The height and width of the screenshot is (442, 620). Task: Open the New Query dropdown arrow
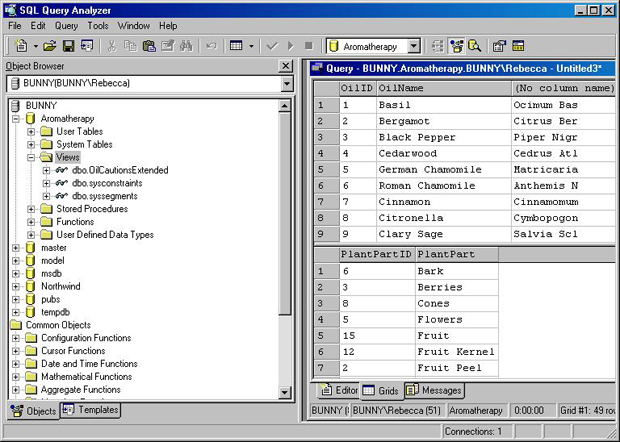pos(35,46)
